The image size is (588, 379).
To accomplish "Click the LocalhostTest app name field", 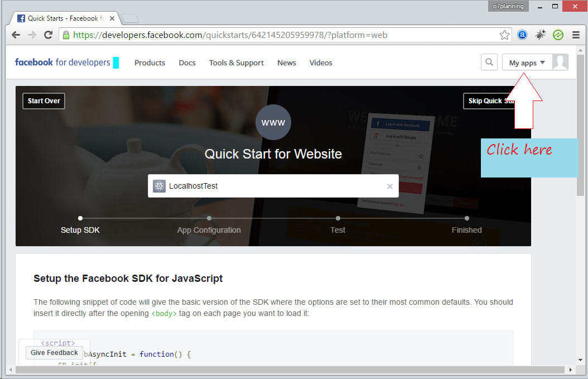I will coord(273,186).
